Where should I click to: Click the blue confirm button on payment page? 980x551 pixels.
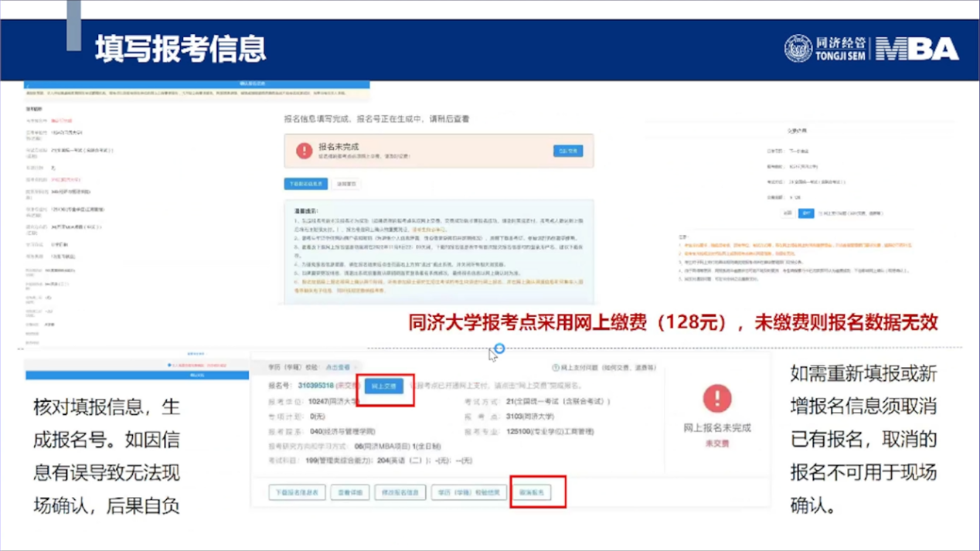click(x=805, y=213)
